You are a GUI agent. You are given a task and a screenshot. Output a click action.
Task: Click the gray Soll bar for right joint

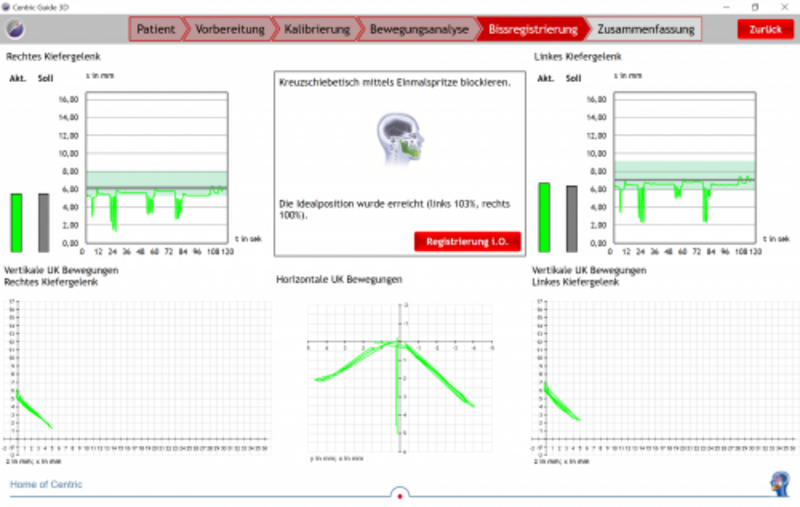[x=43, y=222]
